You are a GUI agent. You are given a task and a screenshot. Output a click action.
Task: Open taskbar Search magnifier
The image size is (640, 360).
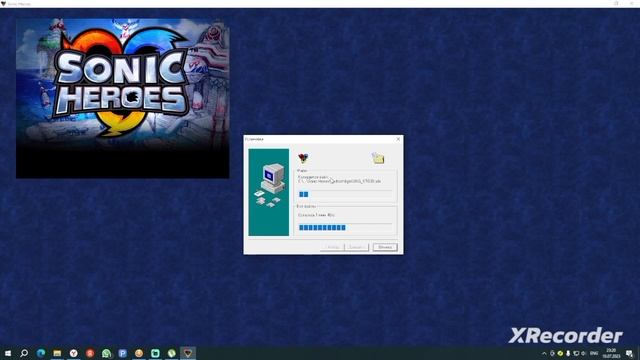(24, 353)
